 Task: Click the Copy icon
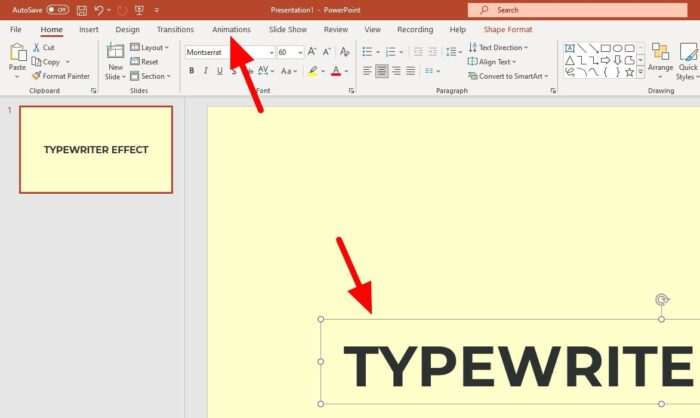[x=37, y=62]
